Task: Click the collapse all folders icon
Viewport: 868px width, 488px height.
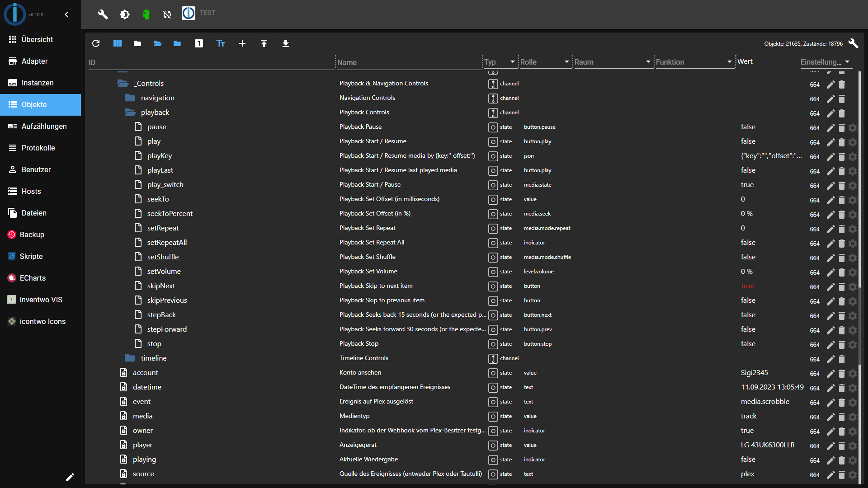Action: click(x=137, y=43)
